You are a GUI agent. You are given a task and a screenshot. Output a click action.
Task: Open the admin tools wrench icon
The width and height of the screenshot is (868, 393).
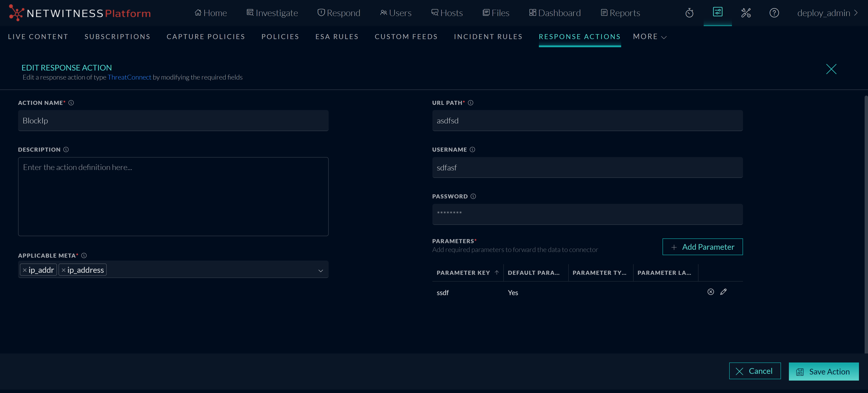click(x=746, y=13)
